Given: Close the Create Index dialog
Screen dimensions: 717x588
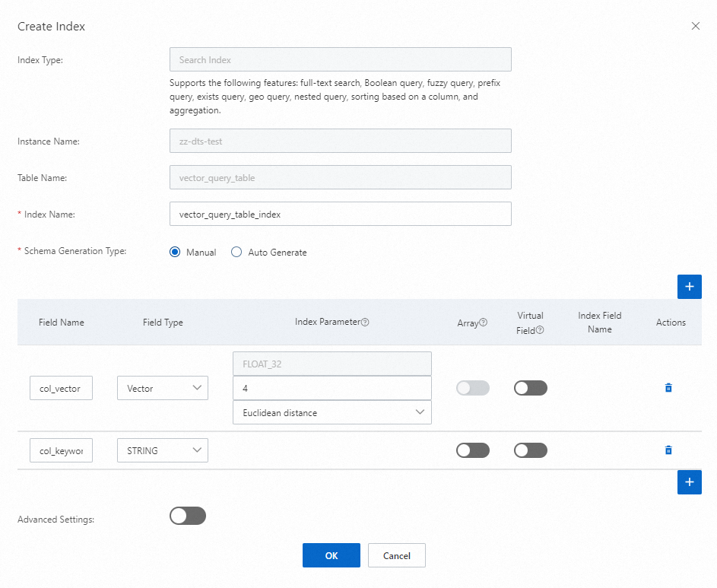Looking at the screenshot, I should pyautogui.click(x=695, y=26).
